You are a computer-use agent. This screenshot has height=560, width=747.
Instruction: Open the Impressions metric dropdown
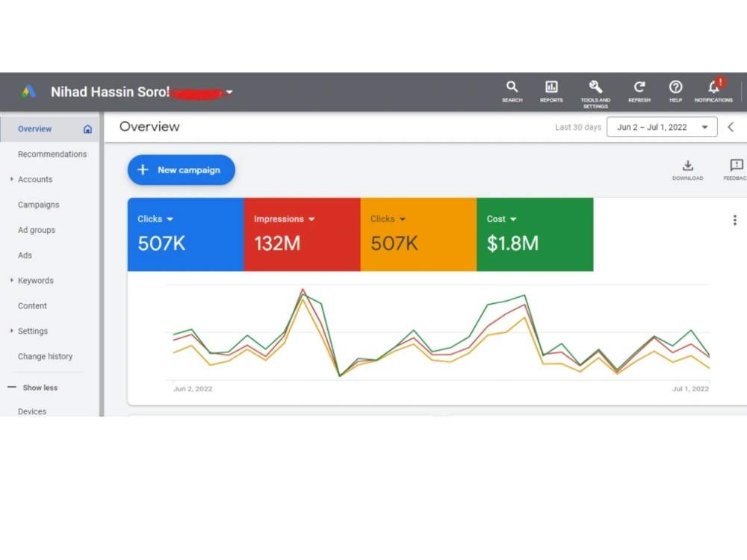coord(311,220)
